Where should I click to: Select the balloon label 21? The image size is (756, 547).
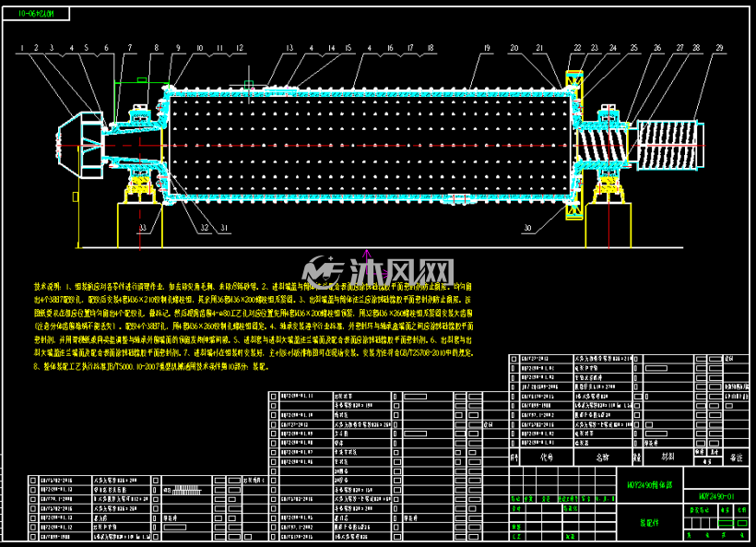coord(539,48)
